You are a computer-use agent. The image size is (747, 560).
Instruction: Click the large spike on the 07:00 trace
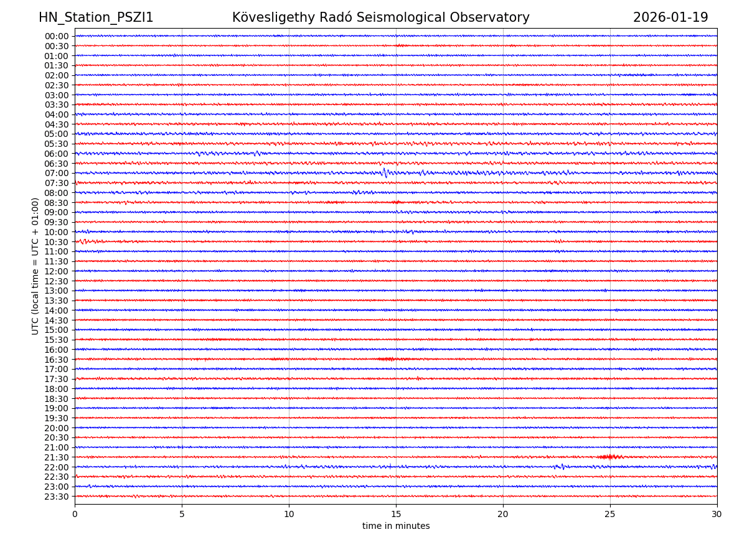click(x=385, y=173)
